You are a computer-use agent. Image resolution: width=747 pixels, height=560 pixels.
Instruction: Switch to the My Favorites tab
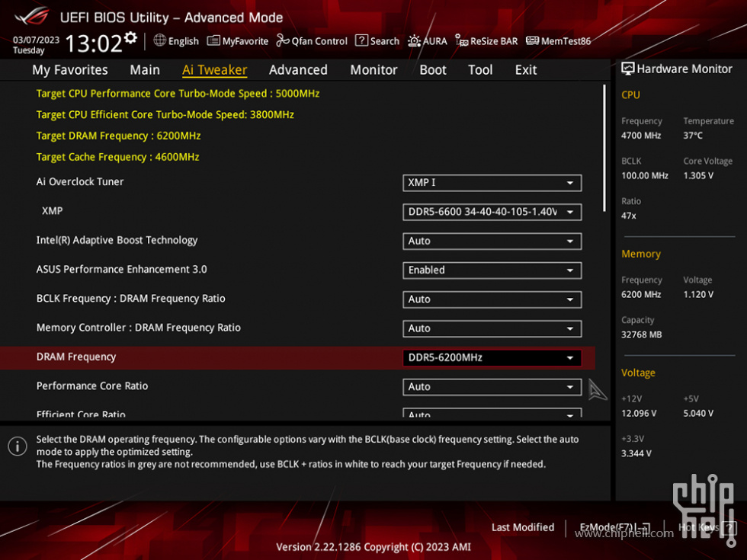[70, 70]
